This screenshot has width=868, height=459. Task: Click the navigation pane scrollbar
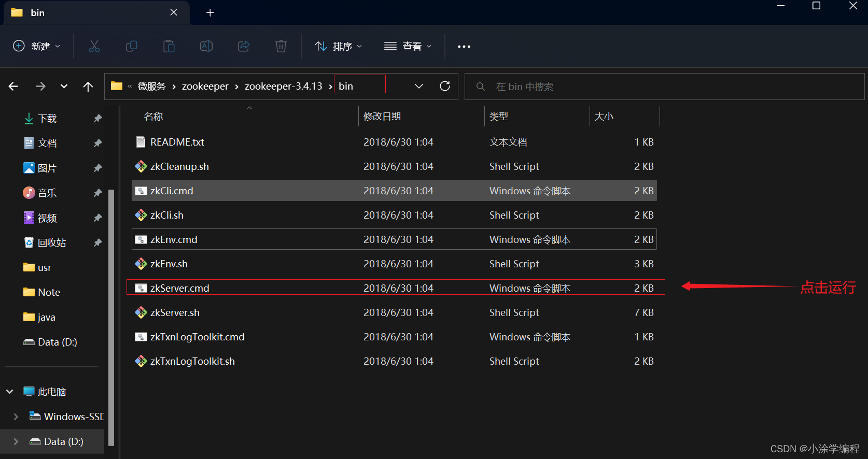[x=111, y=317]
